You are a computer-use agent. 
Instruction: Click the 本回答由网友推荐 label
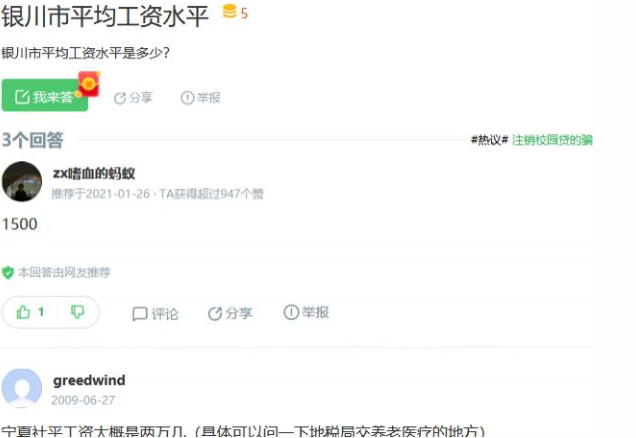[x=64, y=272]
